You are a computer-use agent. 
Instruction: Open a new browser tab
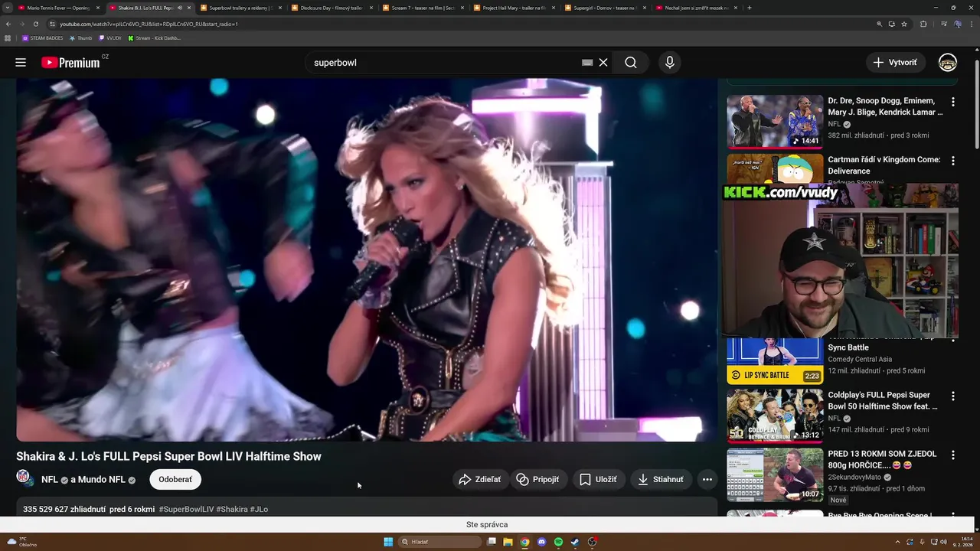point(749,8)
